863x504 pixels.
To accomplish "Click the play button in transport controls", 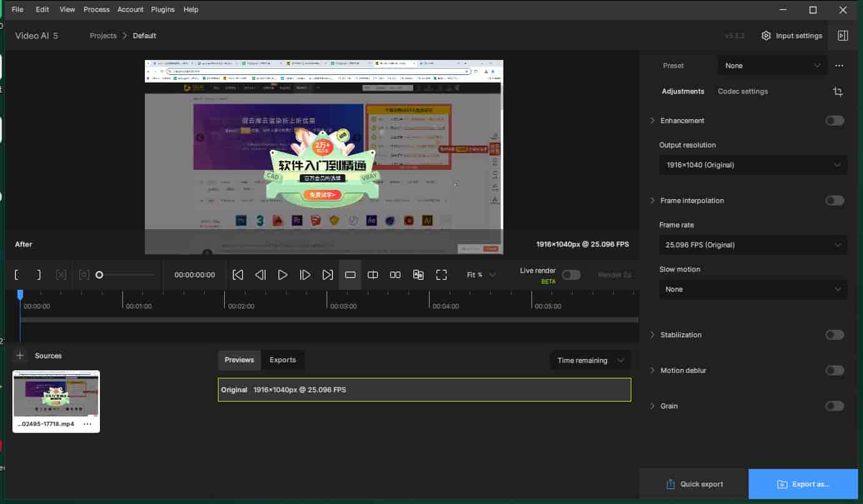I will pos(282,275).
